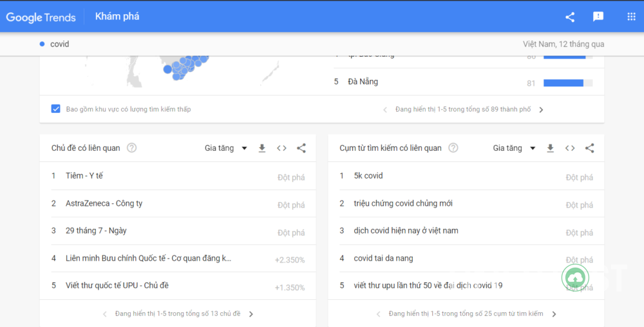
Task: Click embed code icon for related queries
Action: tap(570, 148)
